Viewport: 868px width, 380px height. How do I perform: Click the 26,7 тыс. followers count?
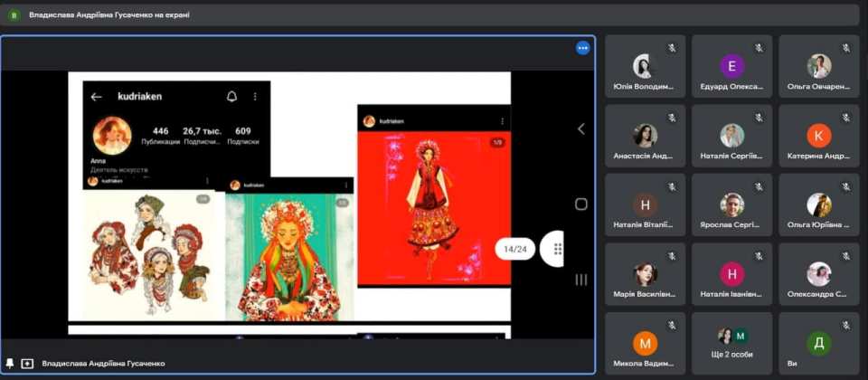click(202, 131)
